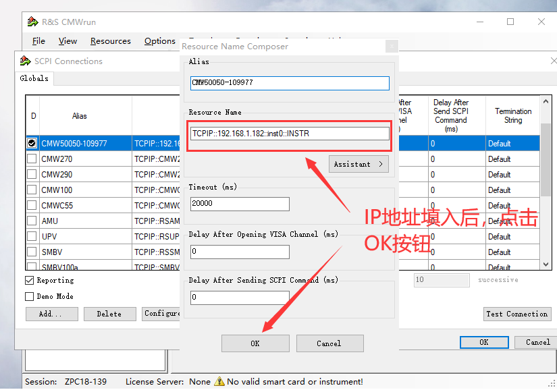This screenshot has height=392, width=557.
Task: Tick the CMWC55 row checkbox
Action: (x=32, y=205)
